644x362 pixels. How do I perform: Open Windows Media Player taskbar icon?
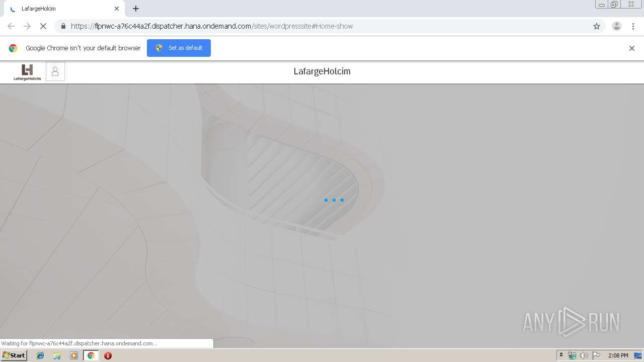pyautogui.click(x=74, y=355)
